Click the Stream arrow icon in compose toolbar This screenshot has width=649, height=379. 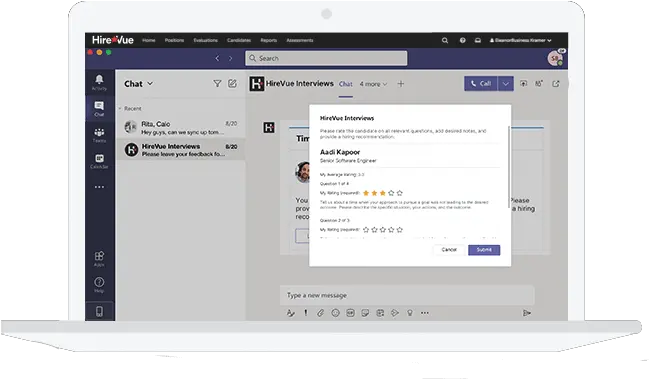point(395,313)
